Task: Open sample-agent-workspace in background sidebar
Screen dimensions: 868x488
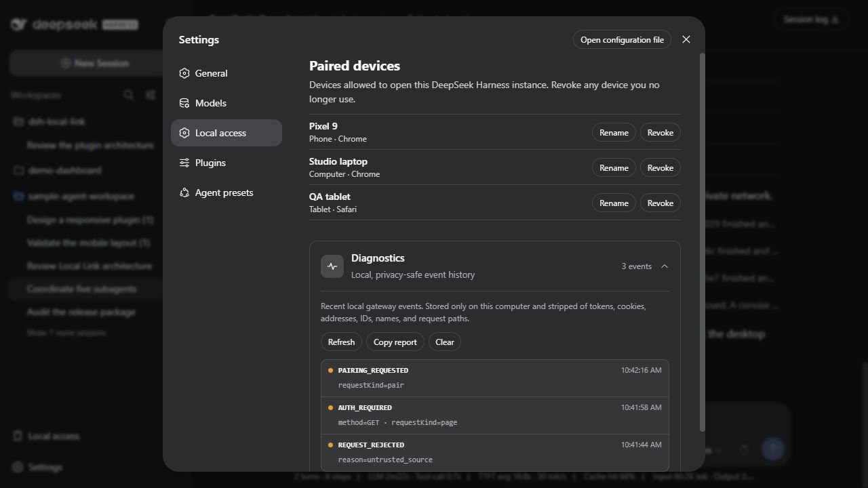Action: coord(81,196)
